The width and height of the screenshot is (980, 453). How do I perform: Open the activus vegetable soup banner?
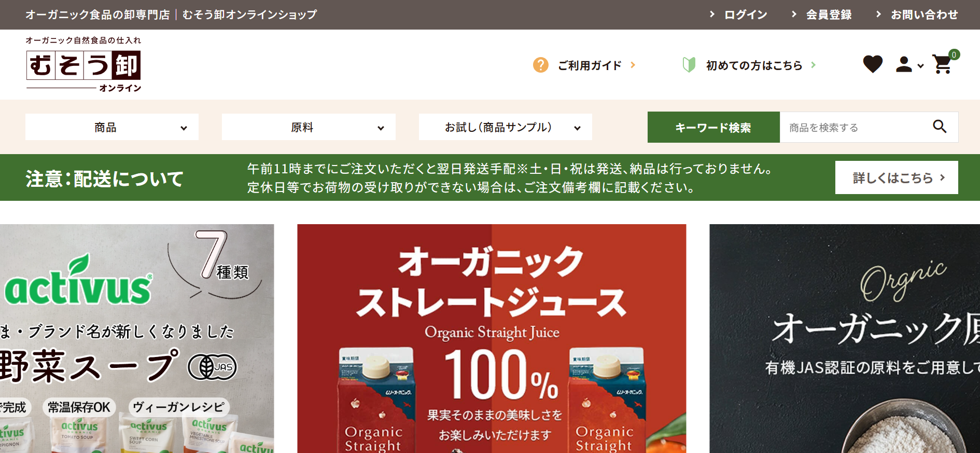[137, 338]
